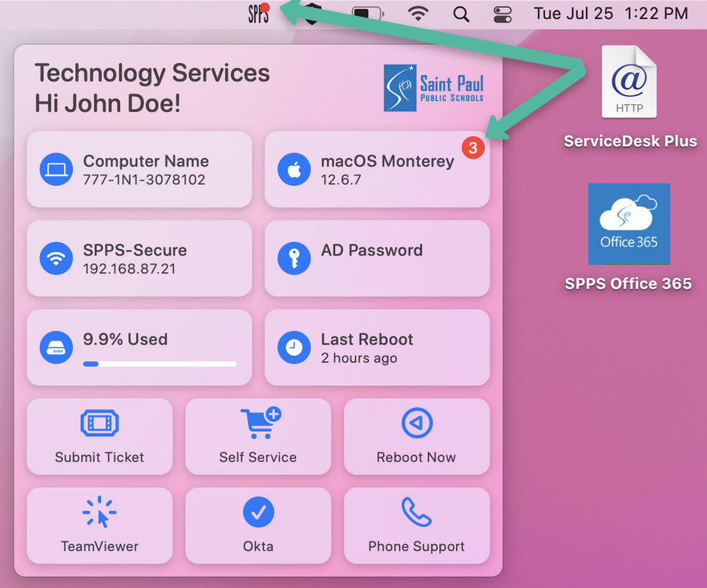Screen dimensions: 707x588
Task: Click the Last Reboot clock icon
Action: coord(294,348)
